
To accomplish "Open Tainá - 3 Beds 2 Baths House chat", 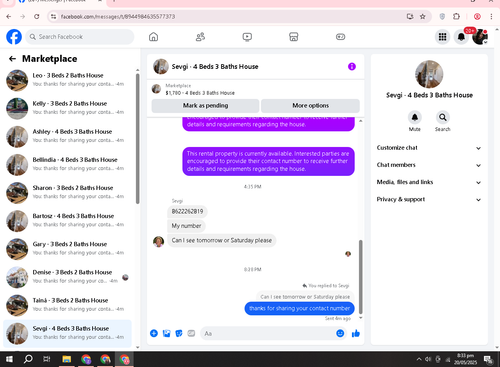I will click(x=67, y=305).
